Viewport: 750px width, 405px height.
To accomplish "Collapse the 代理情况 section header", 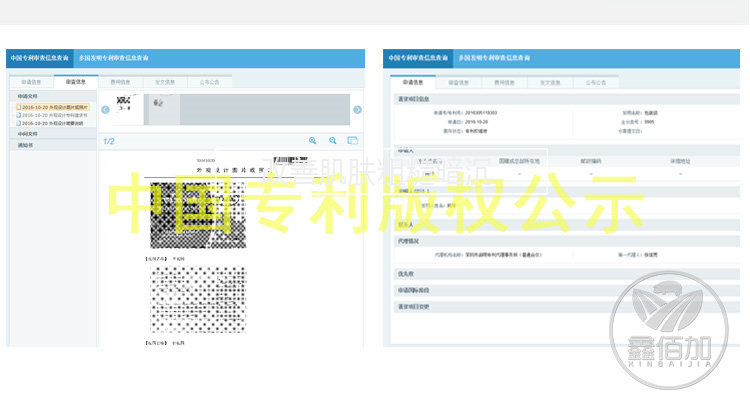I will tap(567, 241).
